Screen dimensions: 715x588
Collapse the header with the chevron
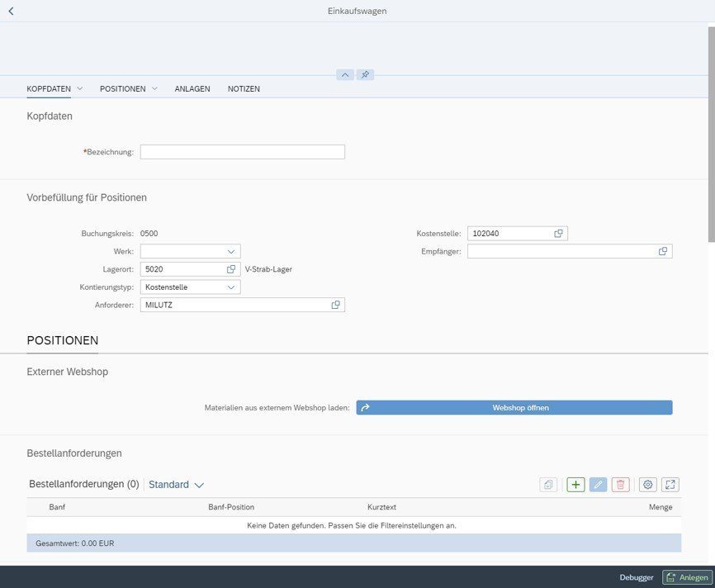point(345,74)
